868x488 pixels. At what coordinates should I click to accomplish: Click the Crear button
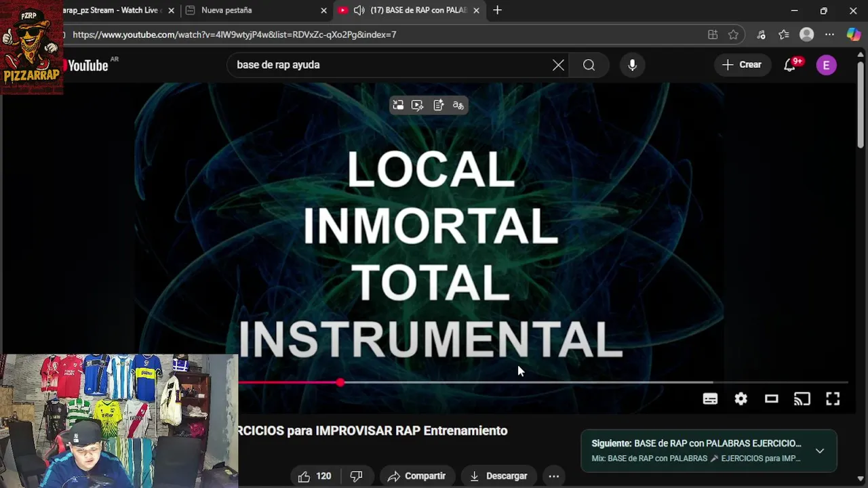[x=742, y=65]
